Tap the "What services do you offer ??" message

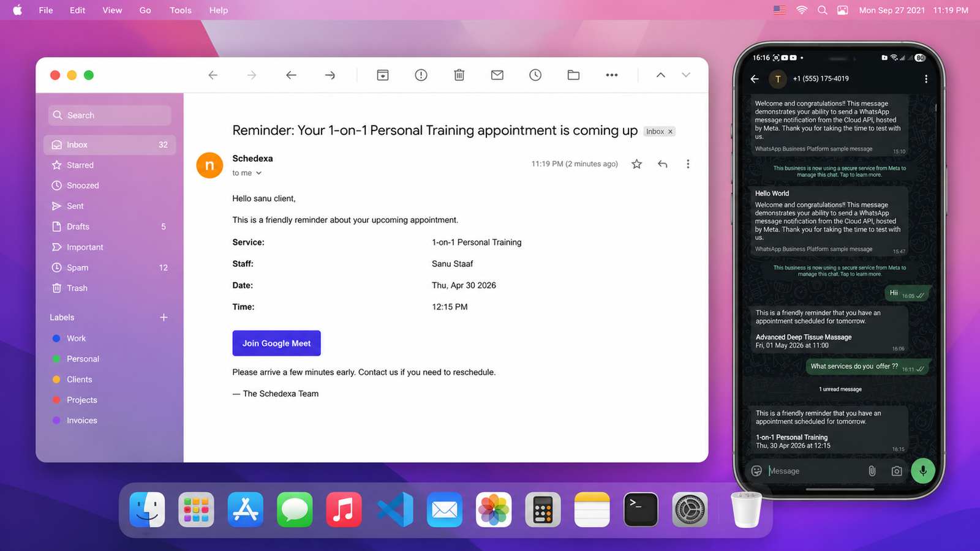[x=868, y=367]
